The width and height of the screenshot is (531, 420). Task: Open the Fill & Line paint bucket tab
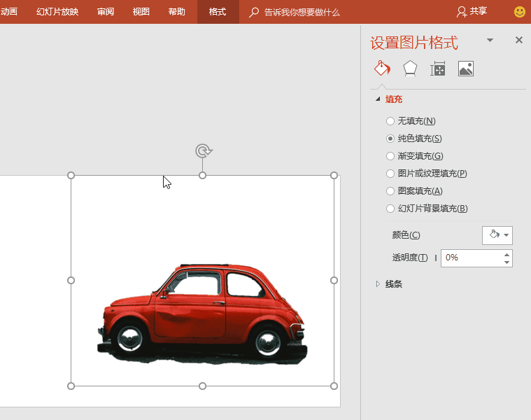click(382, 69)
